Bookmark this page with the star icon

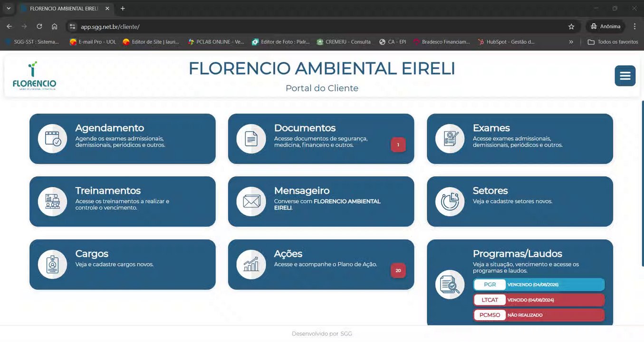(x=571, y=27)
